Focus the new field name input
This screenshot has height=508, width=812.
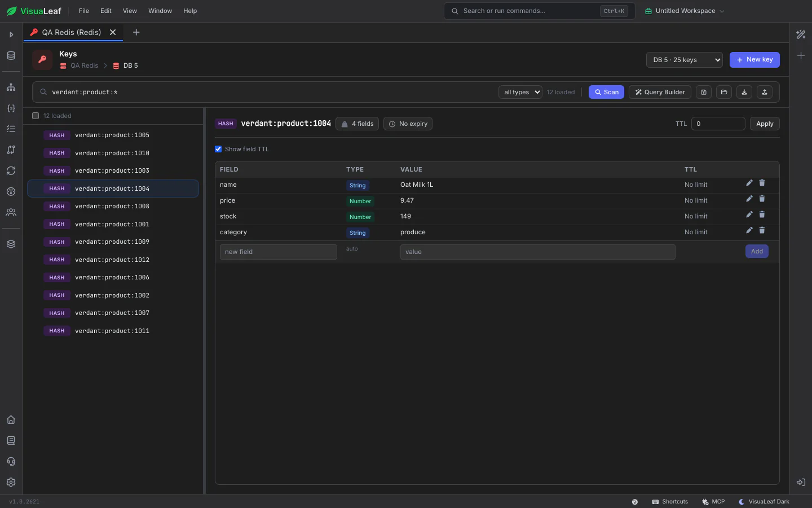point(279,252)
